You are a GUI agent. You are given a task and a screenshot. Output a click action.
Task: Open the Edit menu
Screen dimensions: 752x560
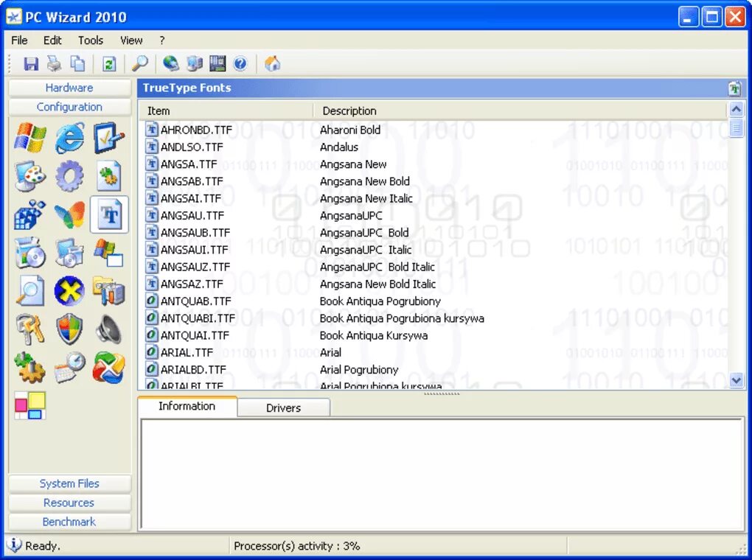pyautogui.click(x=52, y=41)
